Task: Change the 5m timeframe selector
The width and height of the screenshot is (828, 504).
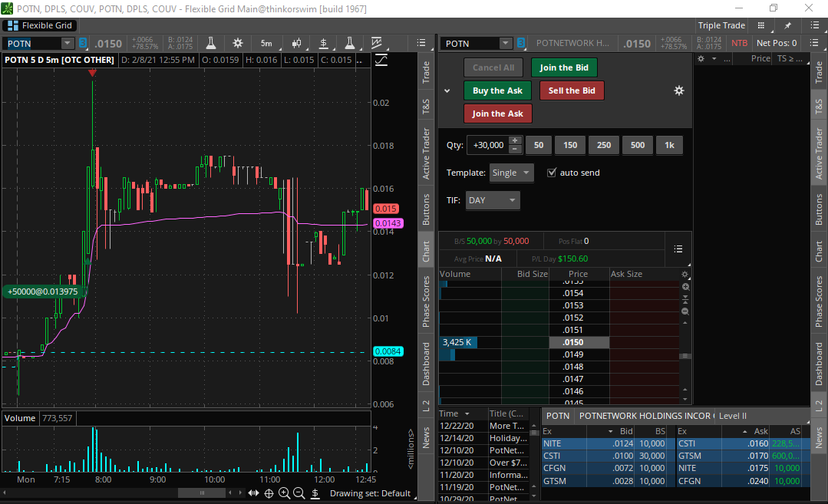Action: 266,43
